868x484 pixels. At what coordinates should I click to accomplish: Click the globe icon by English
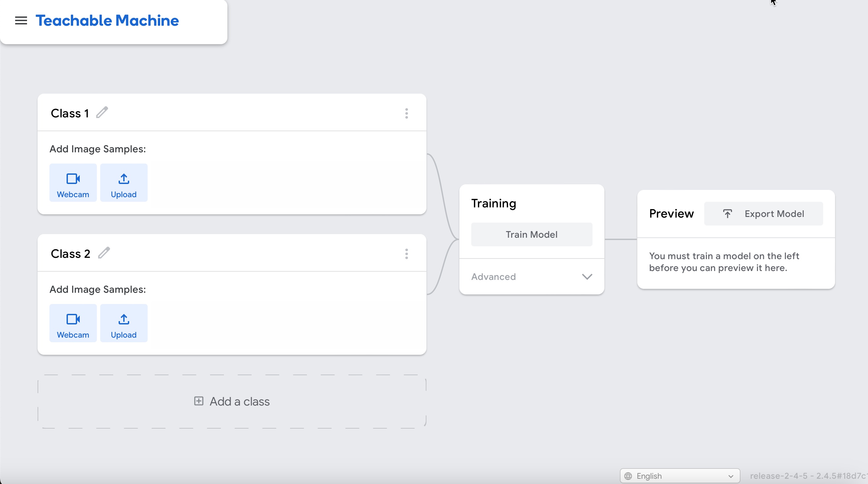click(x=628, y=476)
